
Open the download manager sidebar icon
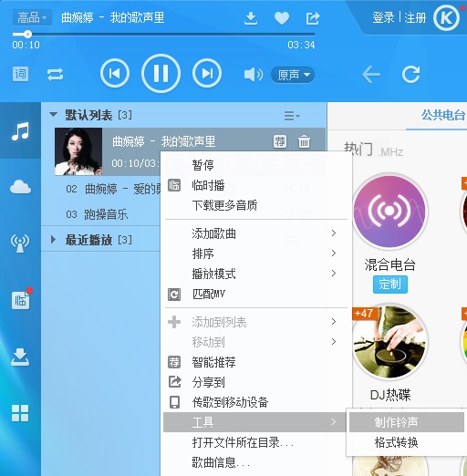coord(20,357)
